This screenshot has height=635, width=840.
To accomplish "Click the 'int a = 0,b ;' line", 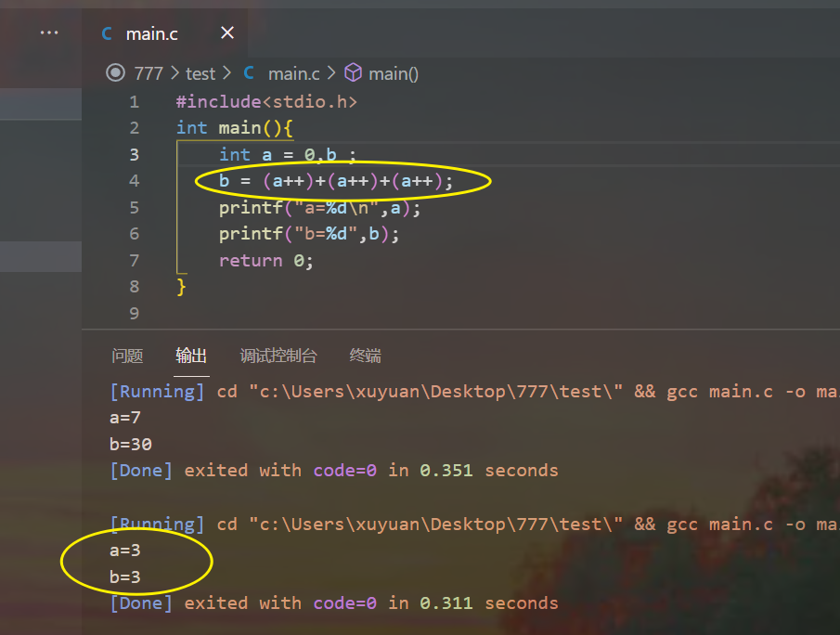I will pos(288,155).
